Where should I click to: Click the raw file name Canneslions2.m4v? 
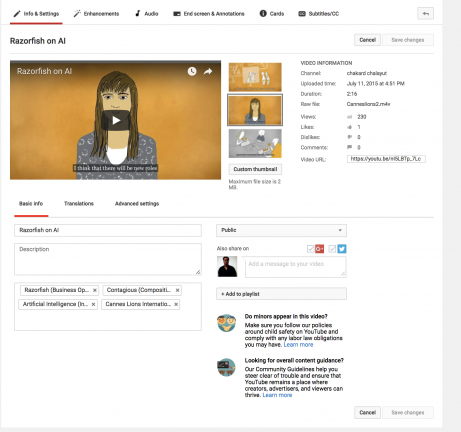(368, 104)
